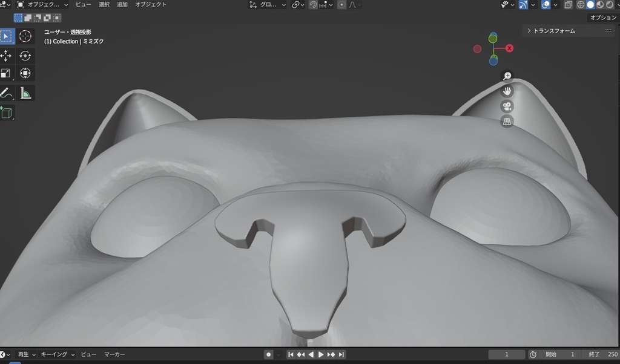The height and width of the screenshot is (364, 620).
Task: Click the current frame field showing 1
Action: click(x=507, y=354)
